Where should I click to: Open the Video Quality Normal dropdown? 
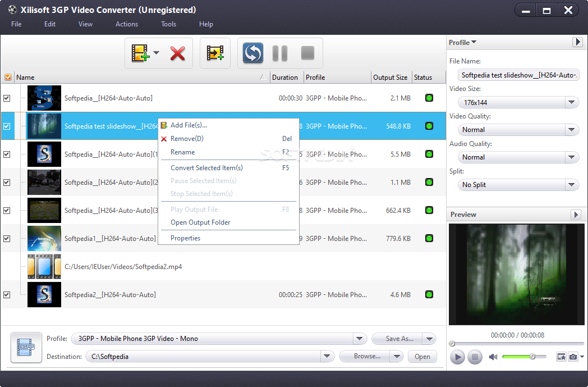[571, 130]
